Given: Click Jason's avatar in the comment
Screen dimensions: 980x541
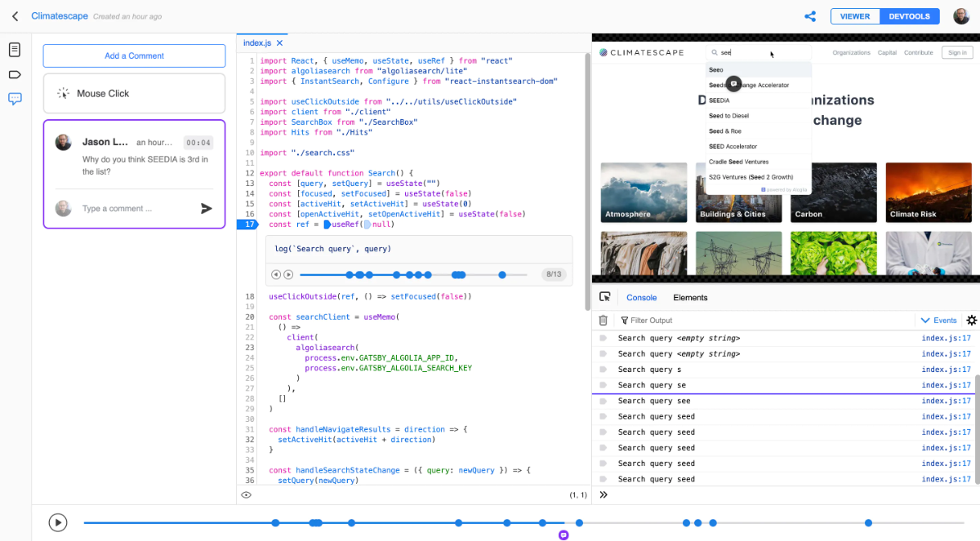Looking at the screenshot, I should [x=63, y=143].
